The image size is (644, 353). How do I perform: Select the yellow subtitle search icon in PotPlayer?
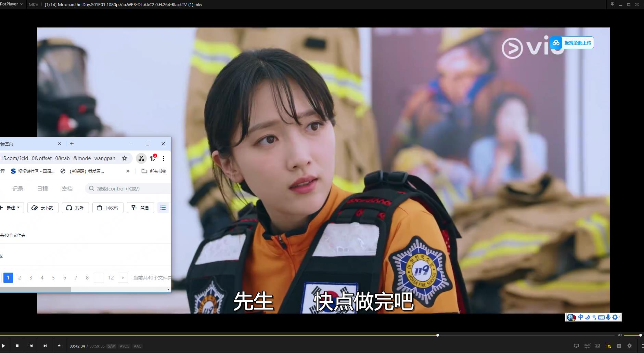click(x=609, y=346)
